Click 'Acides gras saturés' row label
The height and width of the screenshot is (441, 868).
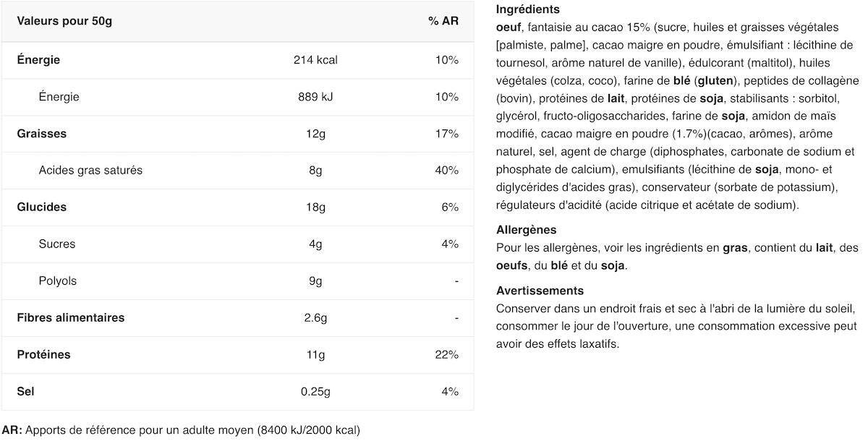90,171
